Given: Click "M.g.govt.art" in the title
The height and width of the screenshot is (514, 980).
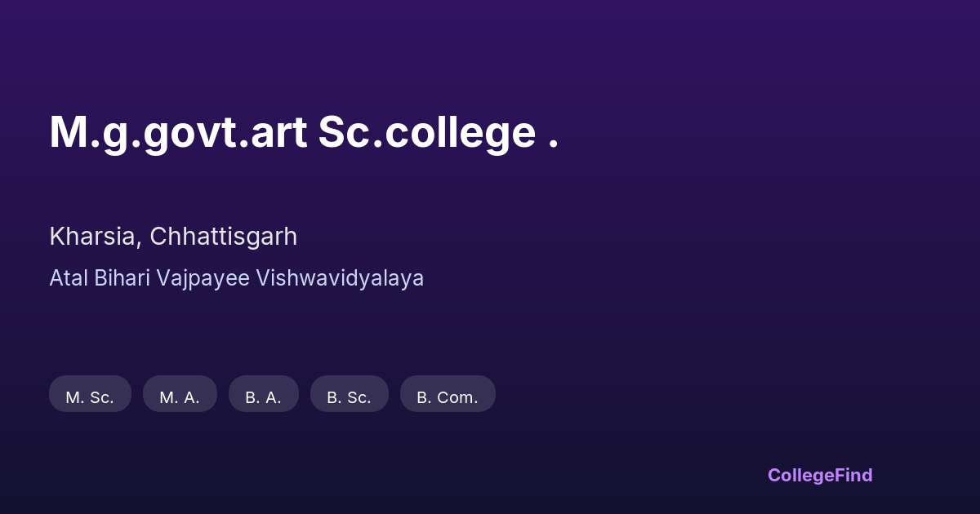Looking at the screenshot, I should [x=178, y=132].
